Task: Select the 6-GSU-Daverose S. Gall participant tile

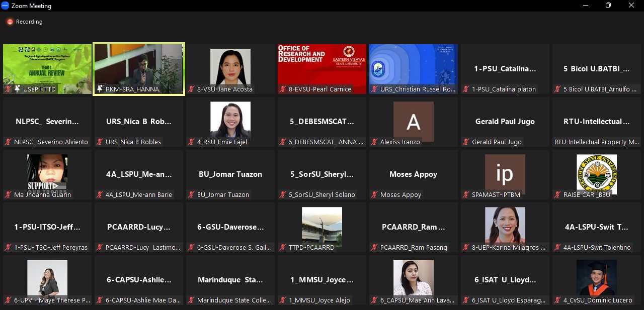Action: click(x=230, y=227)
